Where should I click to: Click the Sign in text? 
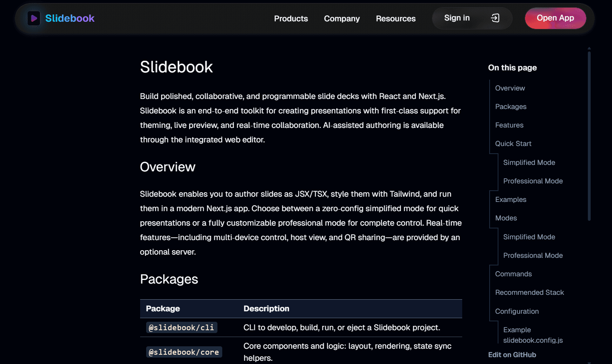click(457, 18)
